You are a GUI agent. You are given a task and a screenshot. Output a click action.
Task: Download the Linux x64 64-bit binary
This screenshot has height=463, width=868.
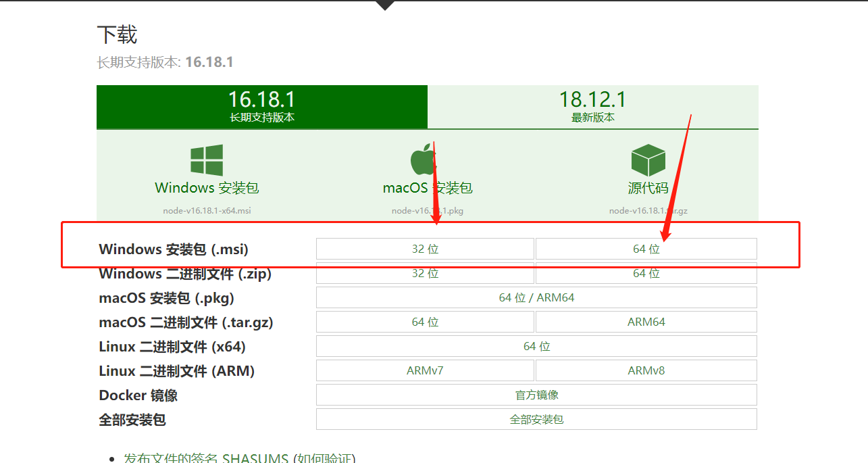coord(536,346)
